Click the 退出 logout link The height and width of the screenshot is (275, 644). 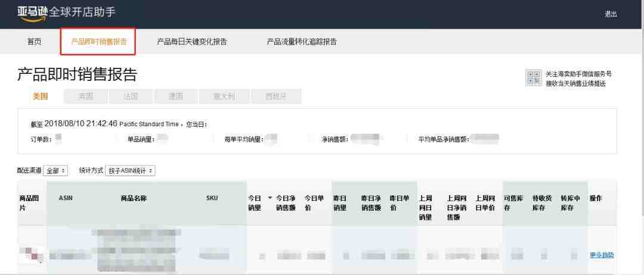[x=611, y=14]
